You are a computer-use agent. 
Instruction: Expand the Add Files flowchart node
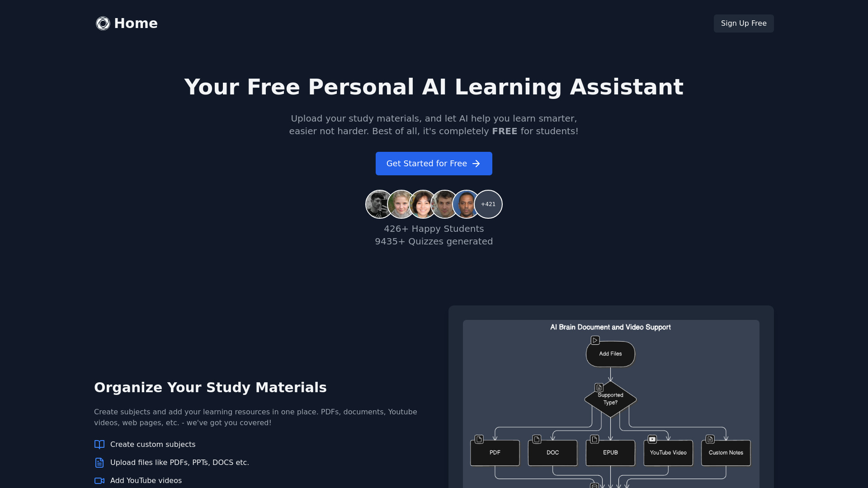(x=610, y=353)
